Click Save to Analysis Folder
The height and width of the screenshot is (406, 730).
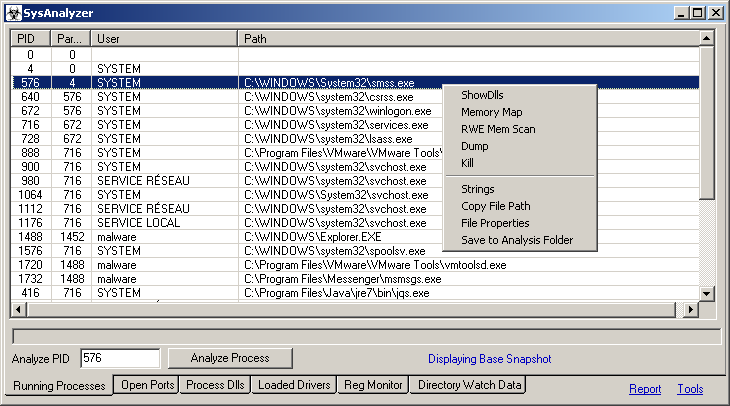click(x=516, y=240)
